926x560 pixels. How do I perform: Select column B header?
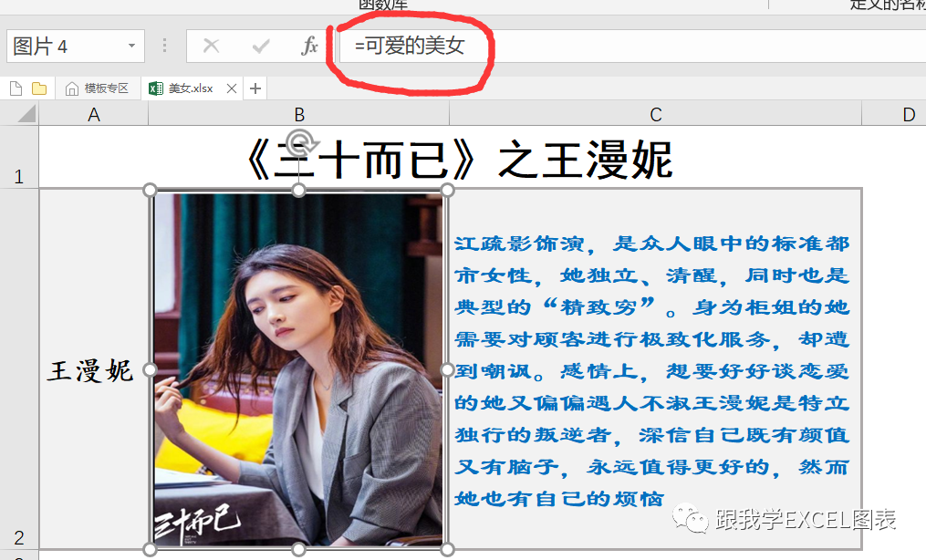299,114
